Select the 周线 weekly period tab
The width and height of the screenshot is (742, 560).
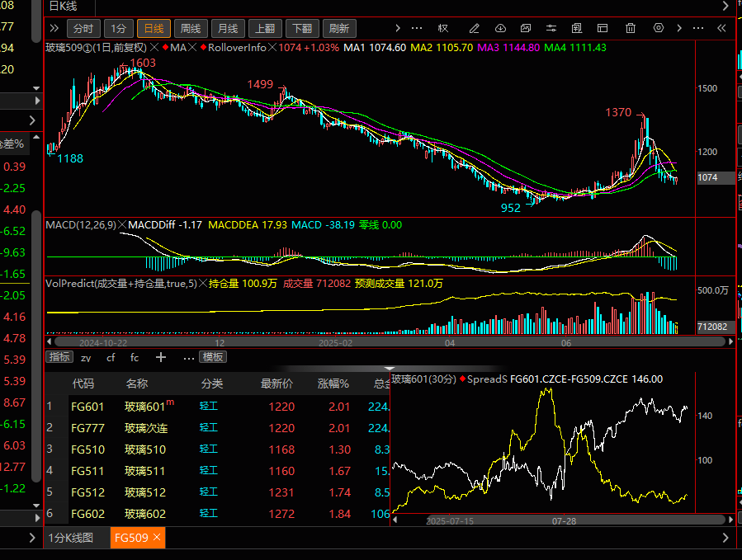coord(190,28)
